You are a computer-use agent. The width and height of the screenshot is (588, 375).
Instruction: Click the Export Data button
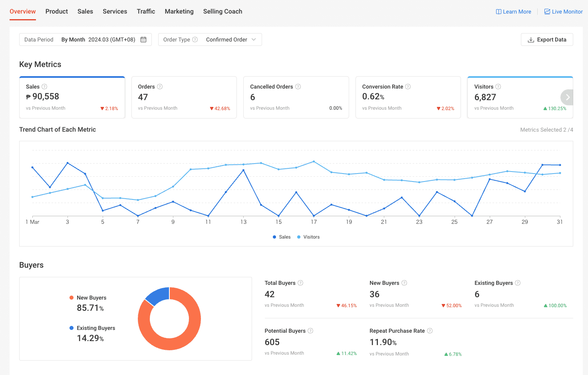[547, 39]
